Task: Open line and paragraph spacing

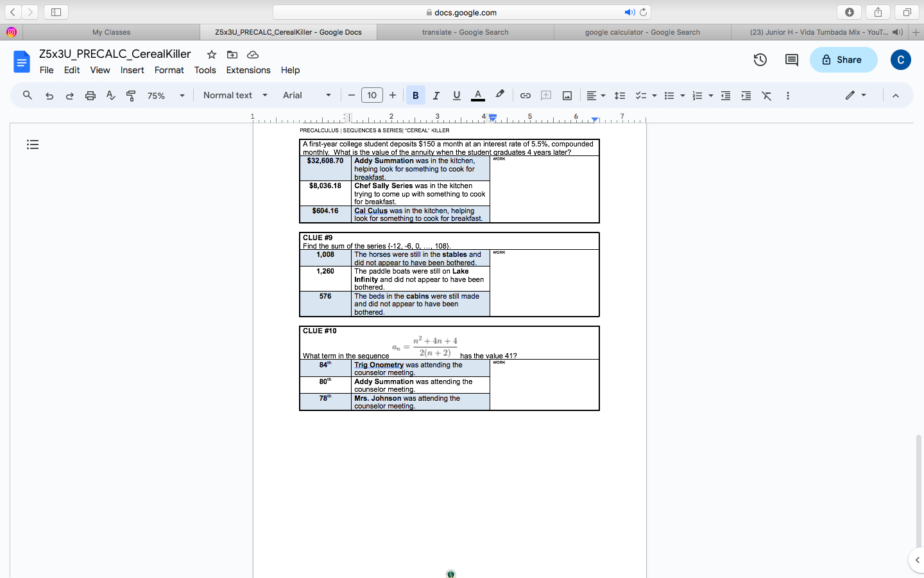Action: [620, 96]
